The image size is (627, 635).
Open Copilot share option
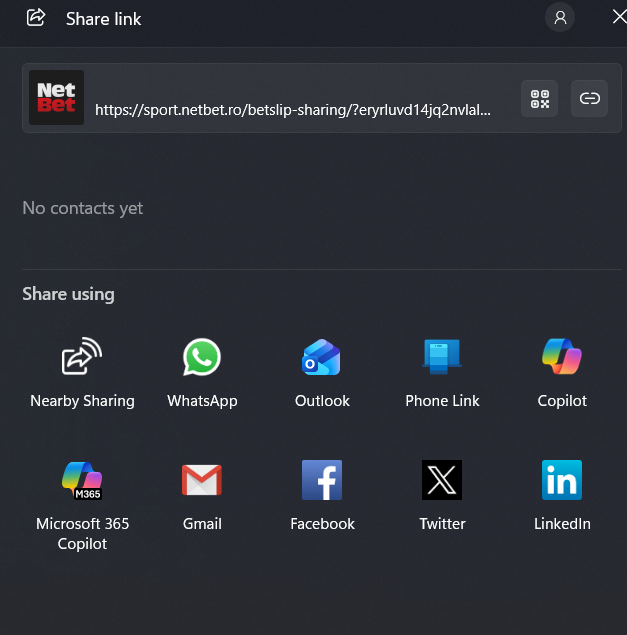click(x=562, y=373)
